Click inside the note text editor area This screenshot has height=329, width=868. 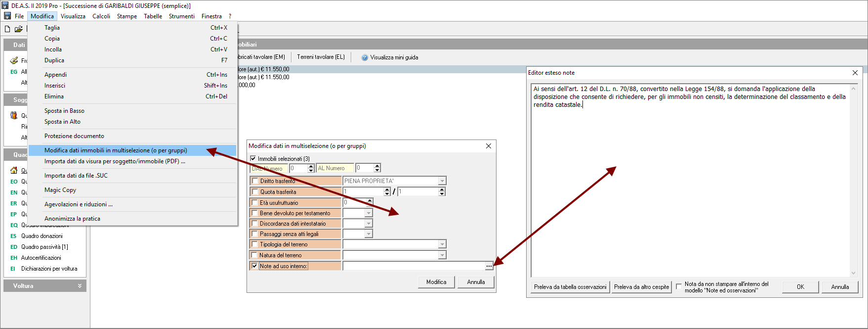690,188
